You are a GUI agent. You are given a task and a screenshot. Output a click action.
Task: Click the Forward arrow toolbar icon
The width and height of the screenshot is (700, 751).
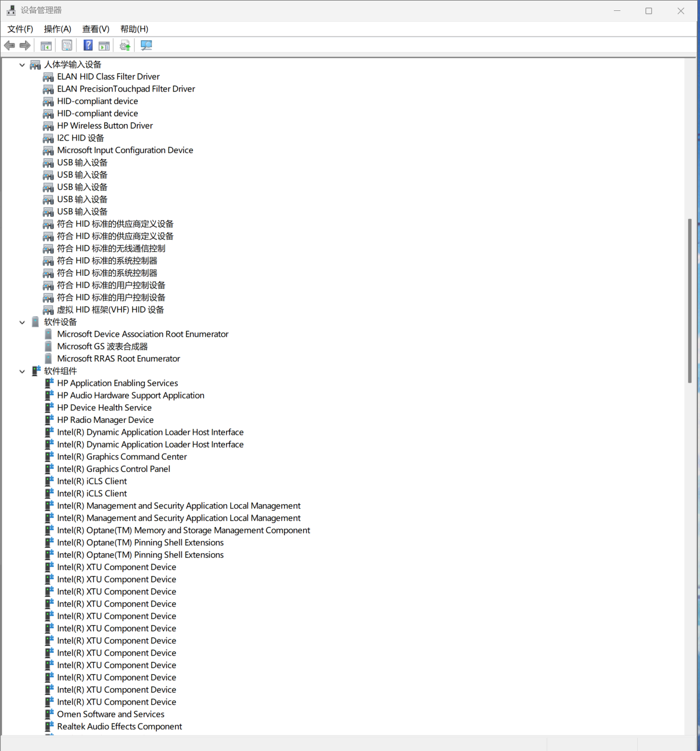click(25, 46)
